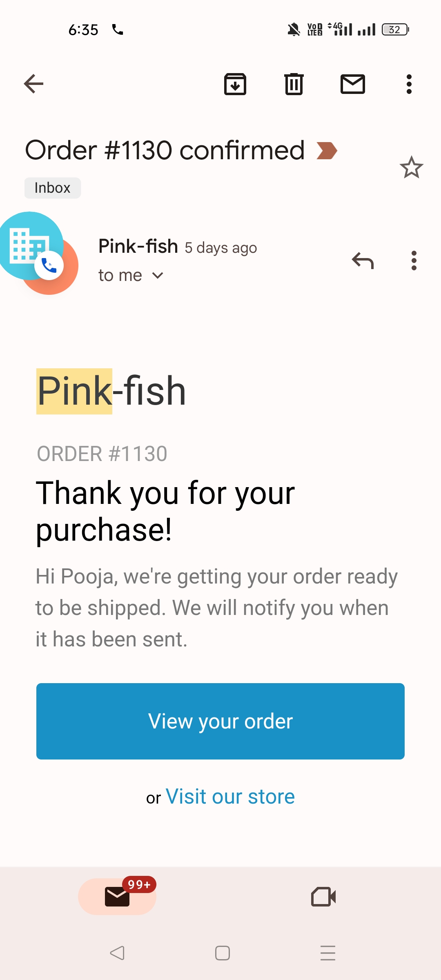This screenshot has width=441, height=980.
Task: Expand recipient details next to 'to me'
Action: pyautogui.click(x=158, y=276)
